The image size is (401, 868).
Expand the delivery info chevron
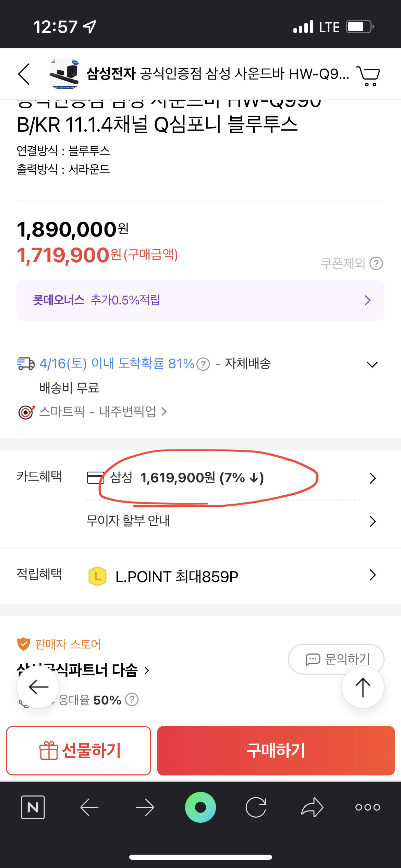(372, 364)
